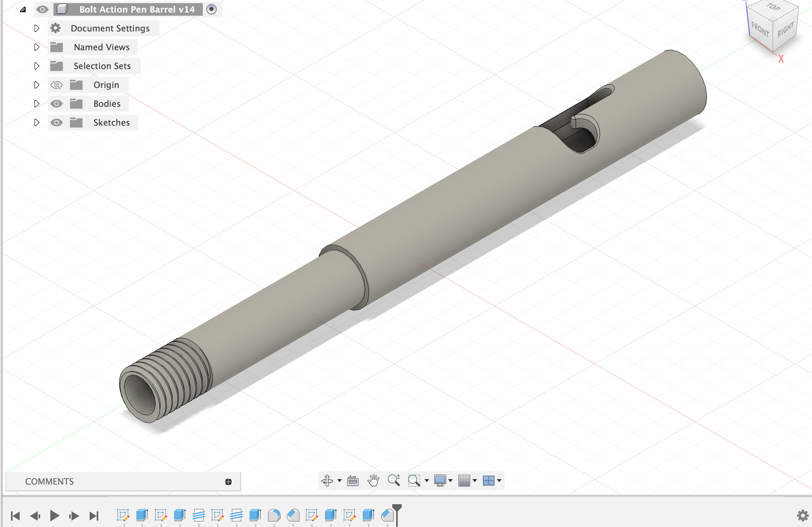Open the Display Settings dropdown arrow
Viewport: 812px width, 527px height.
coord(450,481)
